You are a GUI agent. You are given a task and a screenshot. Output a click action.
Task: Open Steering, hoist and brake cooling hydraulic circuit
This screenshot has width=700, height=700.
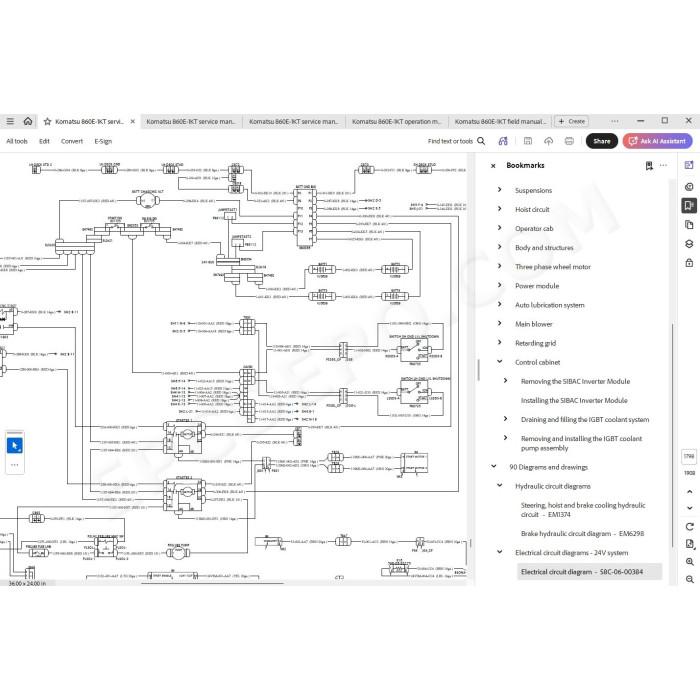point(583,510)
